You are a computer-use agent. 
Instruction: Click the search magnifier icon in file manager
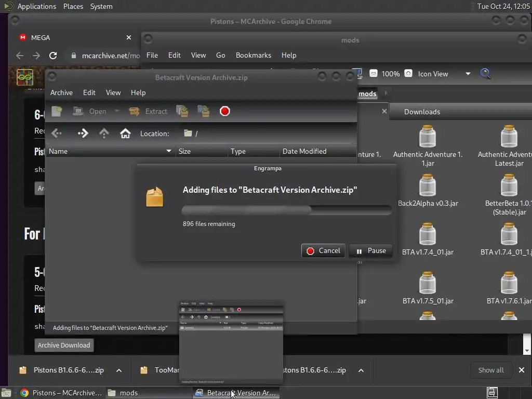(x=485, y=73)
